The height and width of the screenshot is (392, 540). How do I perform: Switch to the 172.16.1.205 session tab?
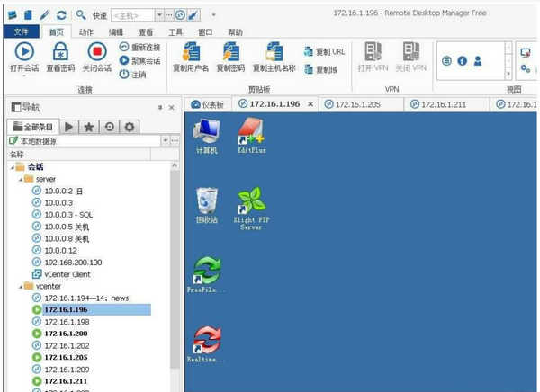[x=361, y=104]
